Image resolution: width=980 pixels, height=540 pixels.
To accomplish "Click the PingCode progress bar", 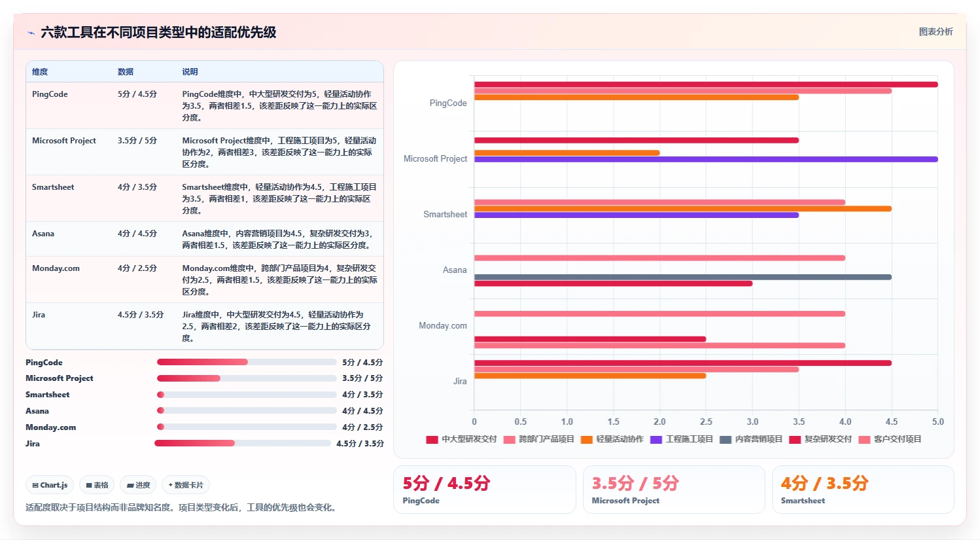I will click(x=247, y=362).
